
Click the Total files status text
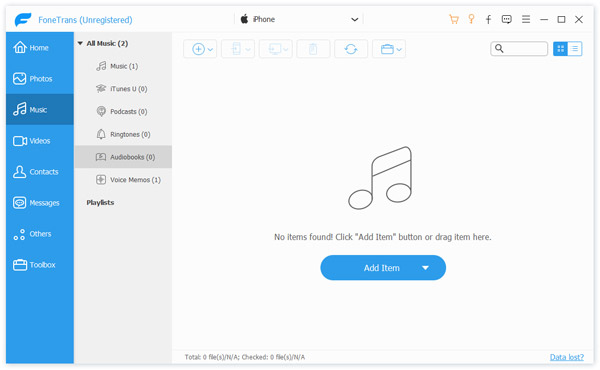click(245, 357)
